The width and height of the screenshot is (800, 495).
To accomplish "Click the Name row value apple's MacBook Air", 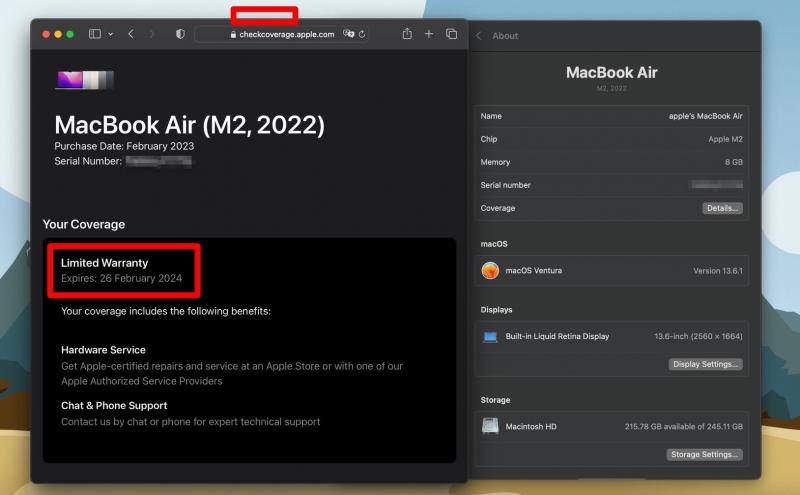I will (x=706, y=116).
